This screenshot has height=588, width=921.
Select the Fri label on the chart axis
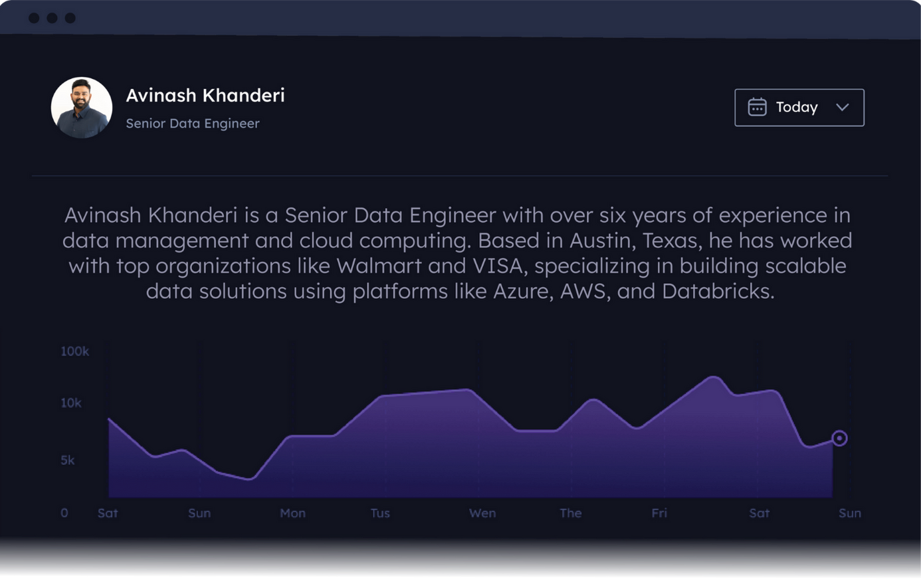659,513
